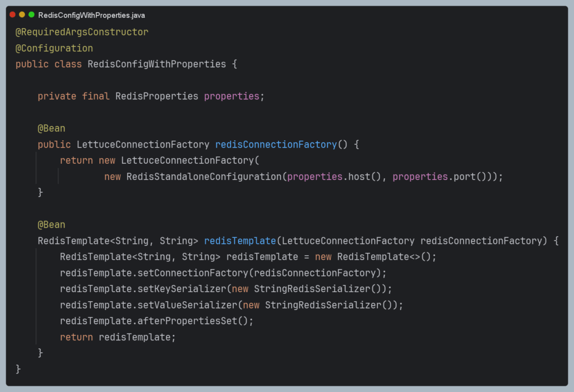574x392 pixels.
Task: Click 'return new LettuceConnectionFactory(' line
Action: (x=160, y=160)
